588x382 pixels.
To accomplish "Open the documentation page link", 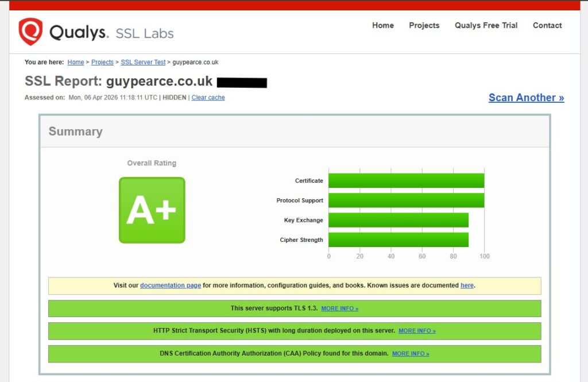I will point(171,285).
